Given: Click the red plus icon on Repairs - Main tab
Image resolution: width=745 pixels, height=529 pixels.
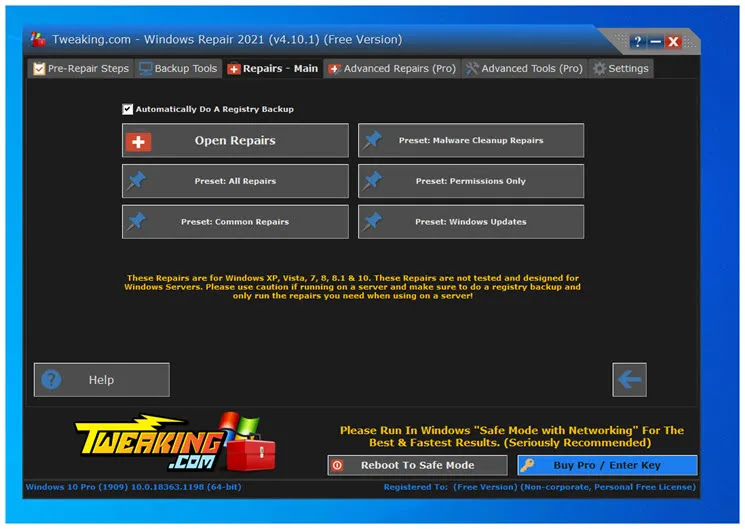Looking at the screenshot, I should coord(234,69).
